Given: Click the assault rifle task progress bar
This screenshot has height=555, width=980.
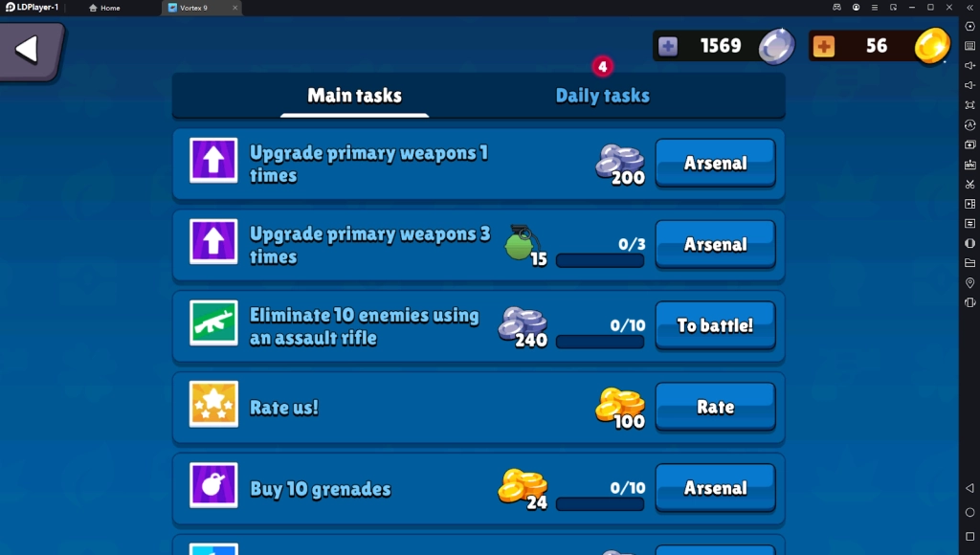Looking at the screenshot, I should click(x=600, y=342).
